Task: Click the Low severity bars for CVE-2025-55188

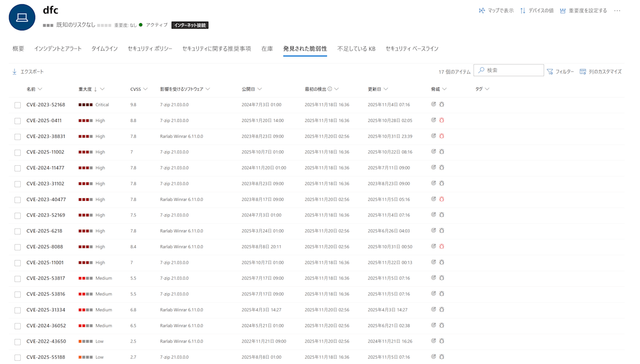Action: pos(85,357)
